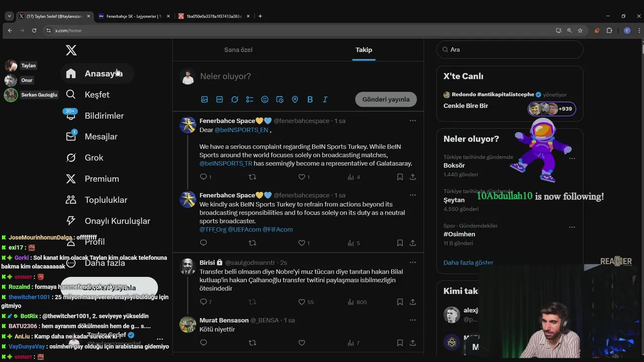The image size is (644, 362).
Task: Open more options for #Osimhen trend
Action: [x=572, y=227]
